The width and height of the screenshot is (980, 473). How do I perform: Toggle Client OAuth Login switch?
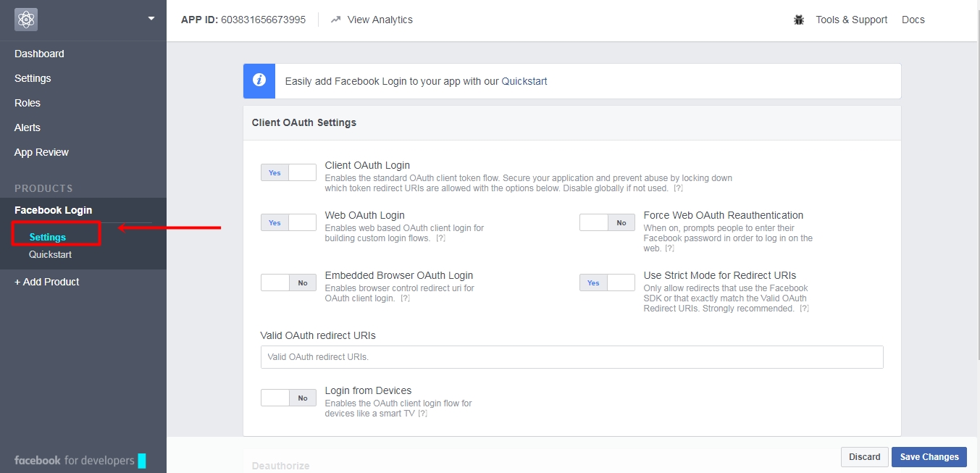[288, 172]
